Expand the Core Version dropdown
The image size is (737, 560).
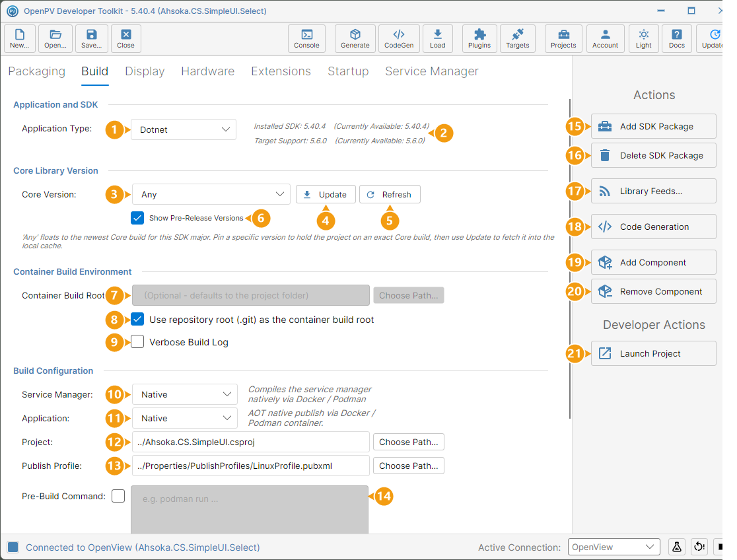(211, 194)
